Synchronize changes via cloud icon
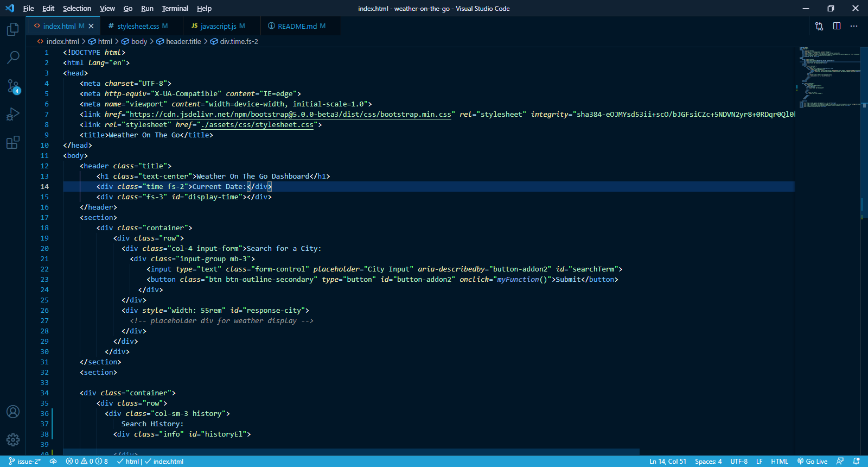 coord(53,462)
